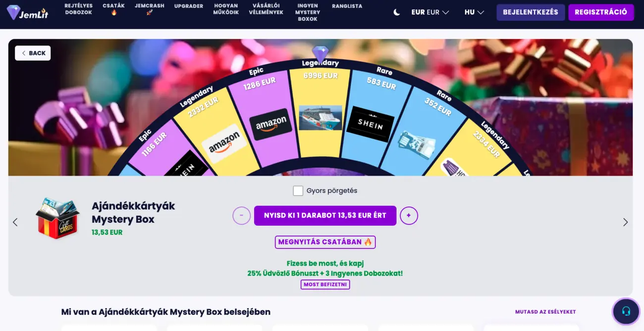Enable Gyors pörgetés checkbox
Viewport: 644px width, 331px height.
tap(298, 190)
